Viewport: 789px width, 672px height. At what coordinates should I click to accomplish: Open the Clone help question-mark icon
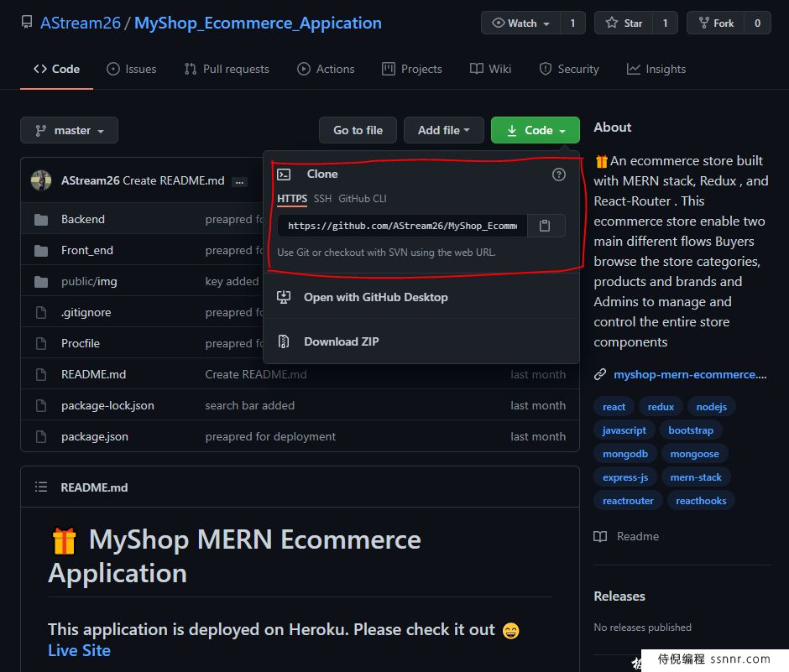click(x=558, y=175)
